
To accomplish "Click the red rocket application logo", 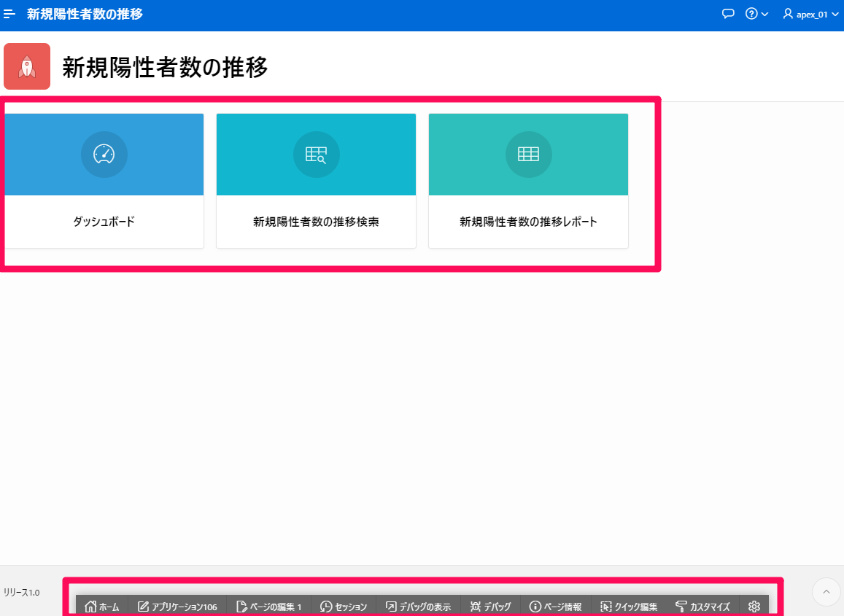I will (27, 66).
